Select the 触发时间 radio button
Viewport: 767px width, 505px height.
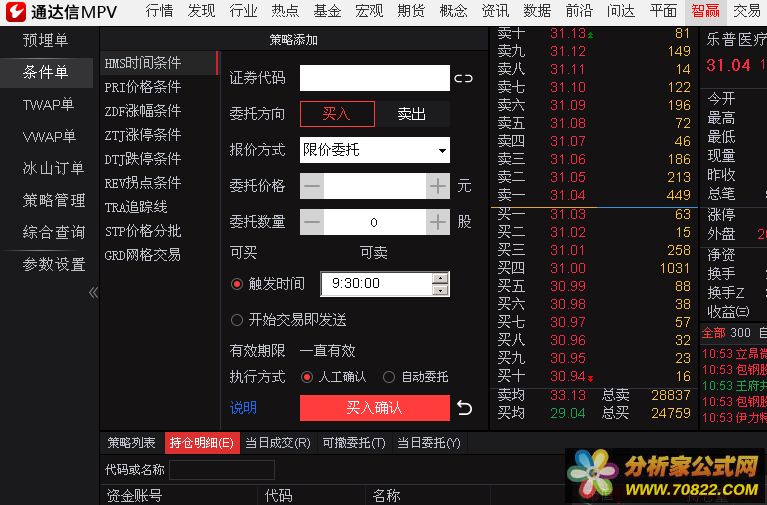point(237,284)
